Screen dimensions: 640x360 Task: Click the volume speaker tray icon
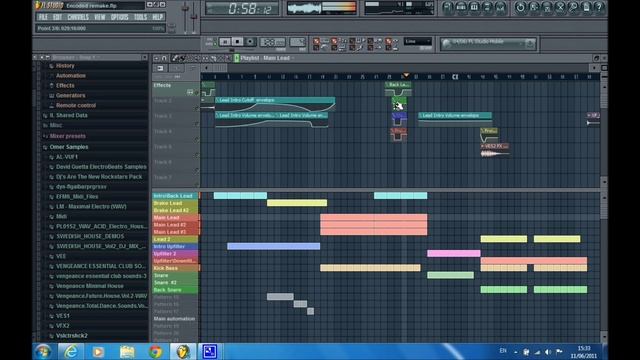tap(548, 352)
